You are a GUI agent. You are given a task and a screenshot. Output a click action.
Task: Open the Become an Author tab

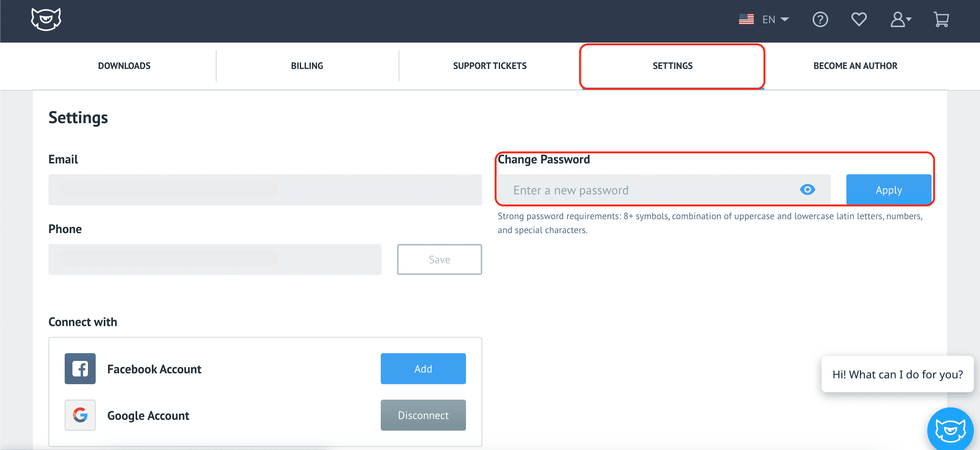pos(855,66)
